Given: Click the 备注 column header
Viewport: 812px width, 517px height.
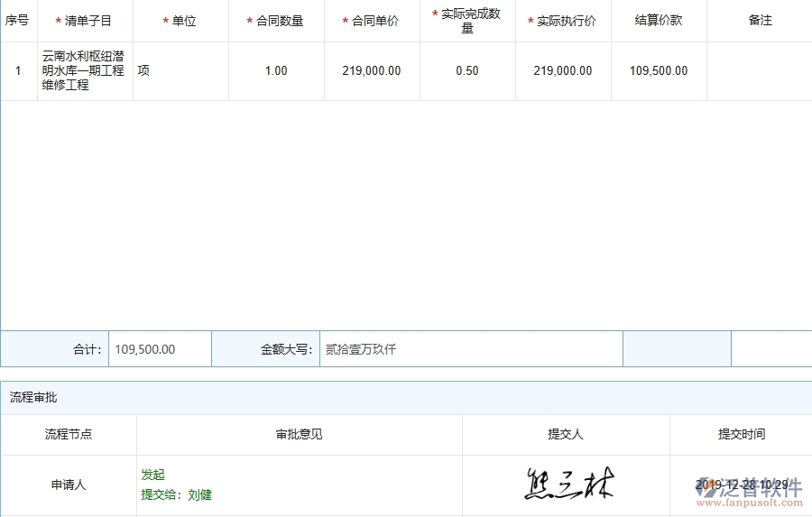Looking at the screenshot, I should [760, 20].
